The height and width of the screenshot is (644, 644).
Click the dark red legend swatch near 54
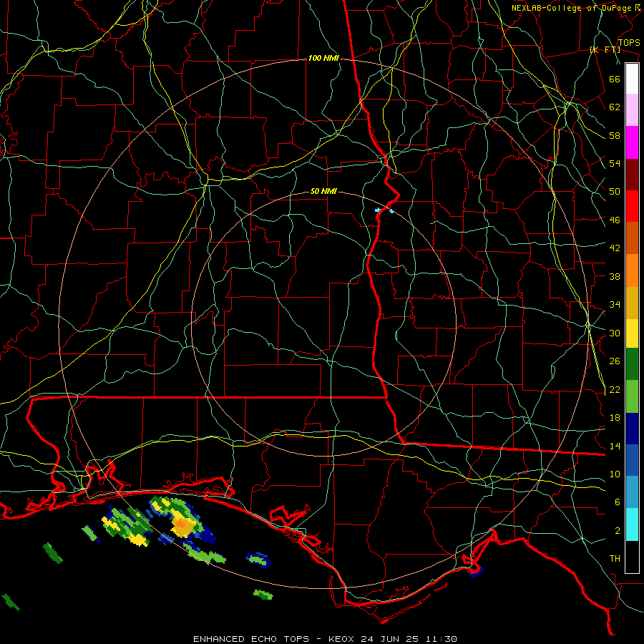[x=632, y=175]
